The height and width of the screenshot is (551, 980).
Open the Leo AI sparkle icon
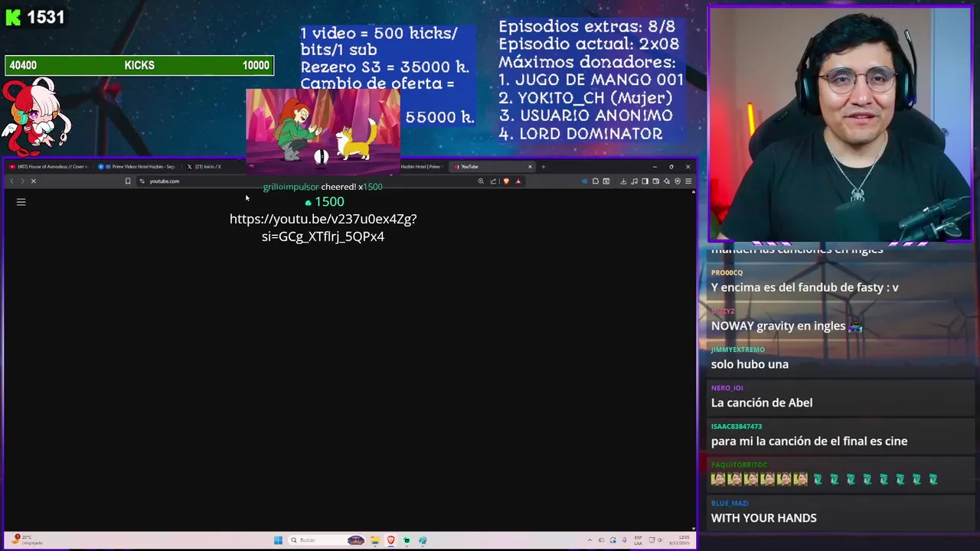pos(666,181)
